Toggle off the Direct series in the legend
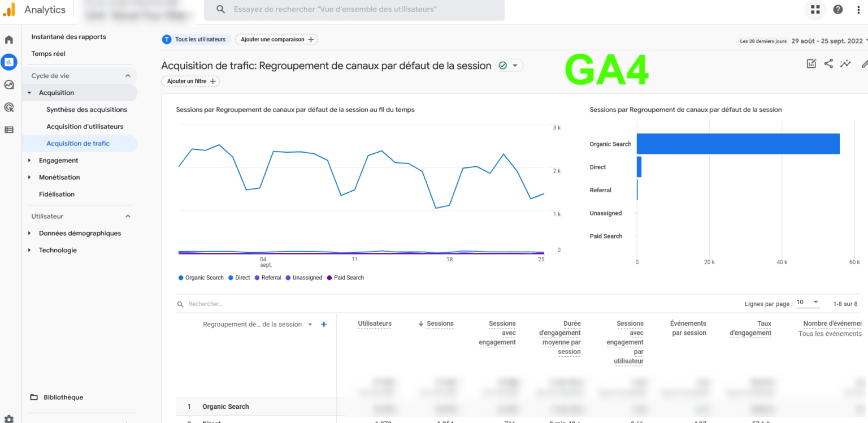 coord(238,278)
